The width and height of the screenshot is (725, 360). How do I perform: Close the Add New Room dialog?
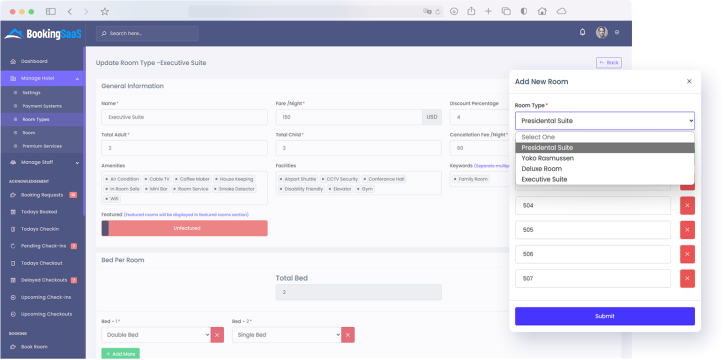coord(689,81)
